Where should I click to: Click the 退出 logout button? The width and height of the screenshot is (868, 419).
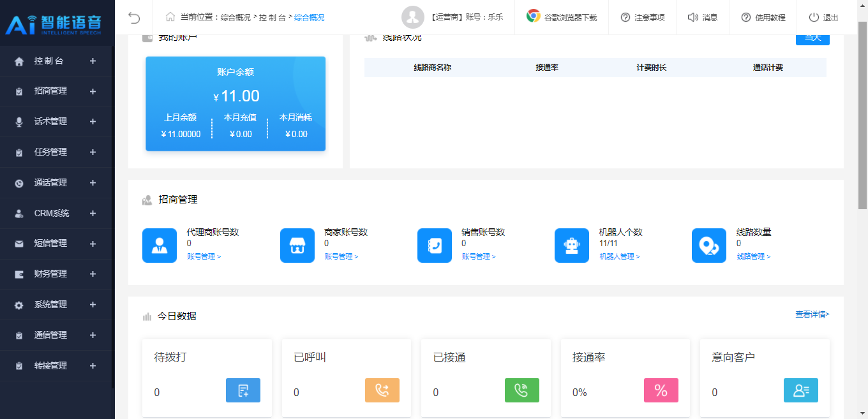[x=824, y=17]
